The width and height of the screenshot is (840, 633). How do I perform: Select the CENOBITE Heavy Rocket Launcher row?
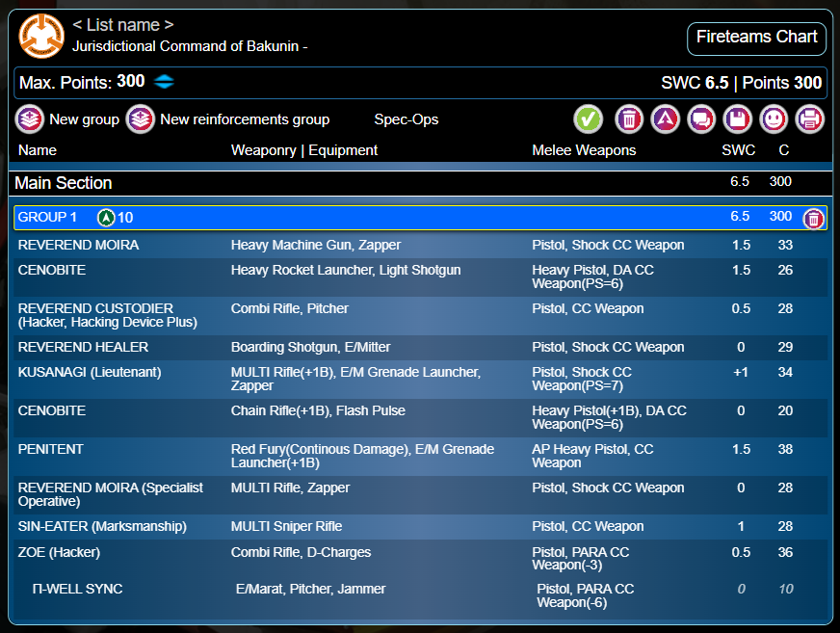[x=421, y=277]
